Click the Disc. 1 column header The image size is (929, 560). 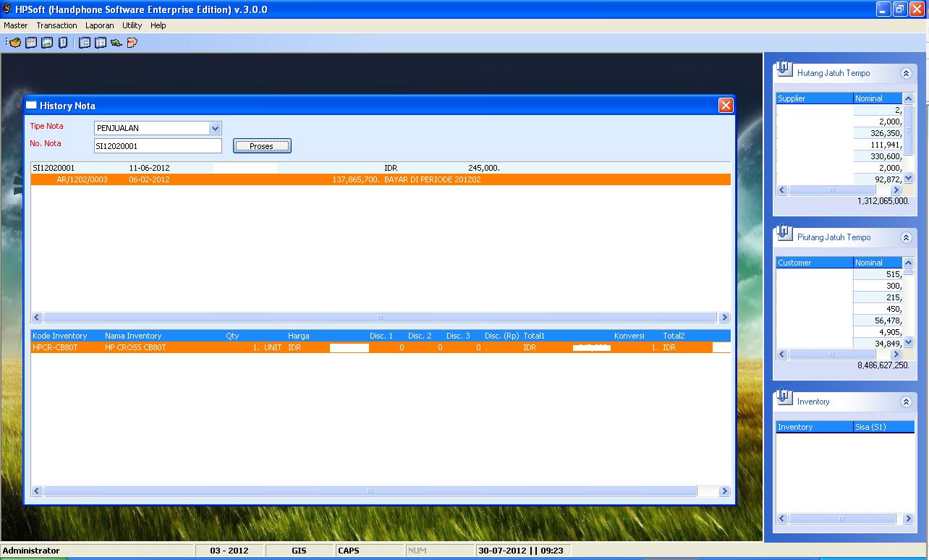[381, 336]
